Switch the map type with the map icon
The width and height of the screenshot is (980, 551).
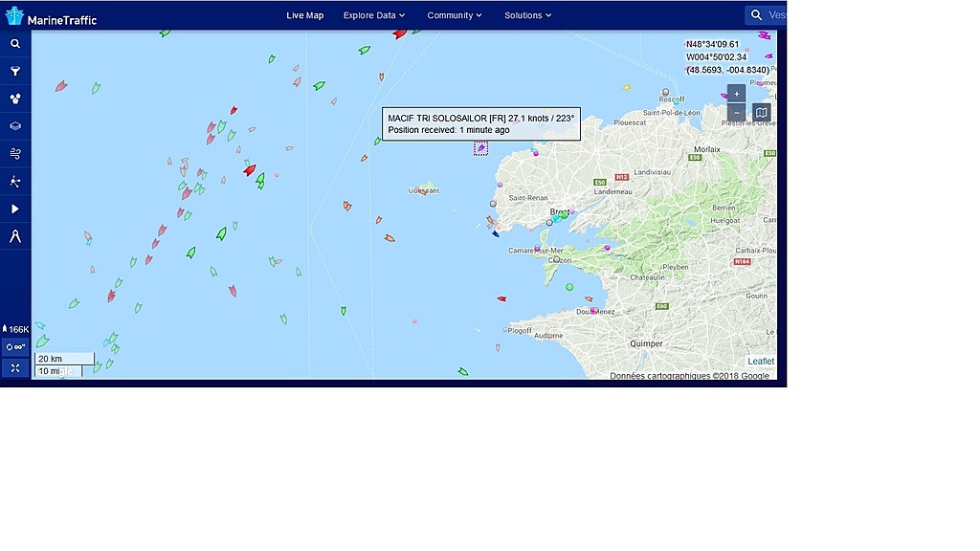tap(761, 113)
